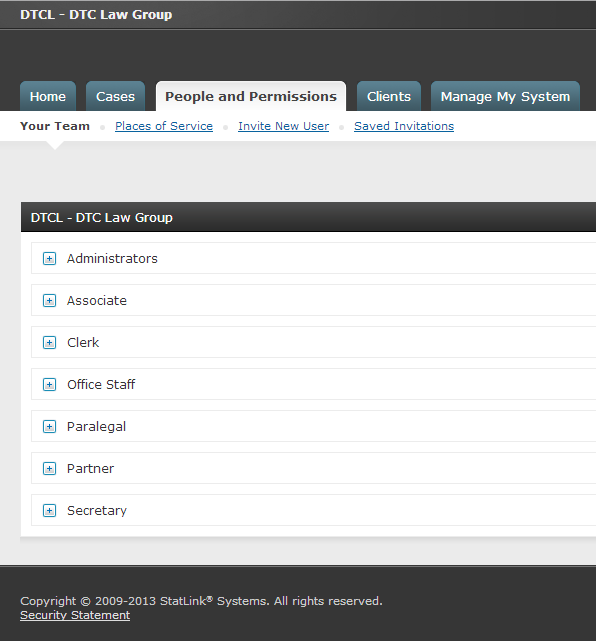Click the Administrators row label

click(112, 259)
